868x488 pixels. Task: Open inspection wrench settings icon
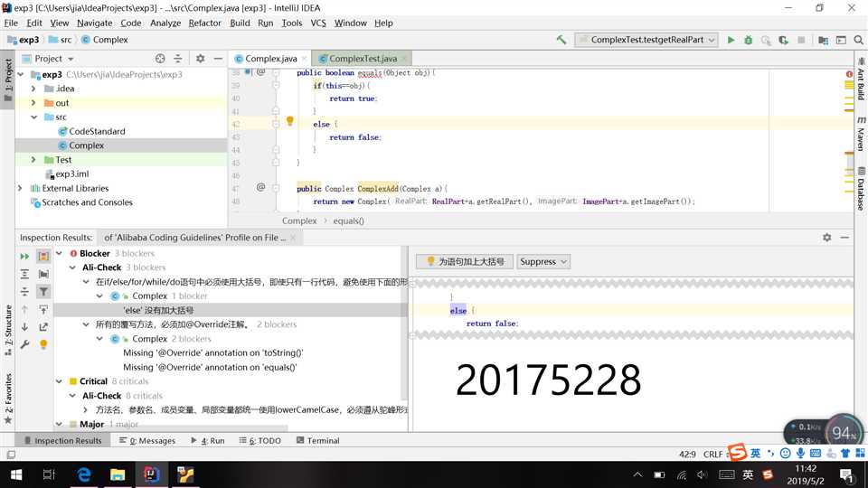click(25, 344)
